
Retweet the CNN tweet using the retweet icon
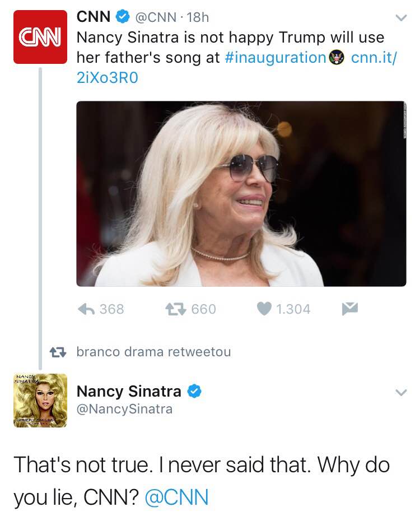174,309
